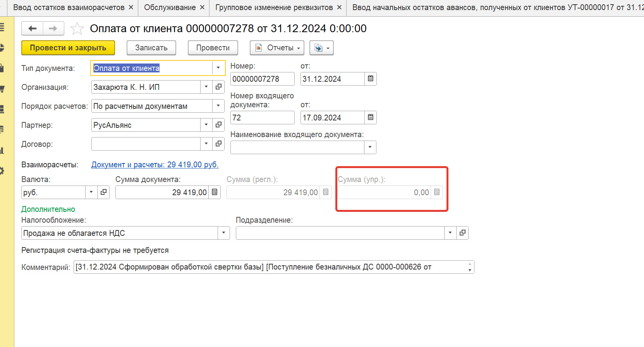Image resolution: width=644 pixels, height=347 pixels.
Task: Open the Документ и расчеты link
Action: (x=155, y=165)
